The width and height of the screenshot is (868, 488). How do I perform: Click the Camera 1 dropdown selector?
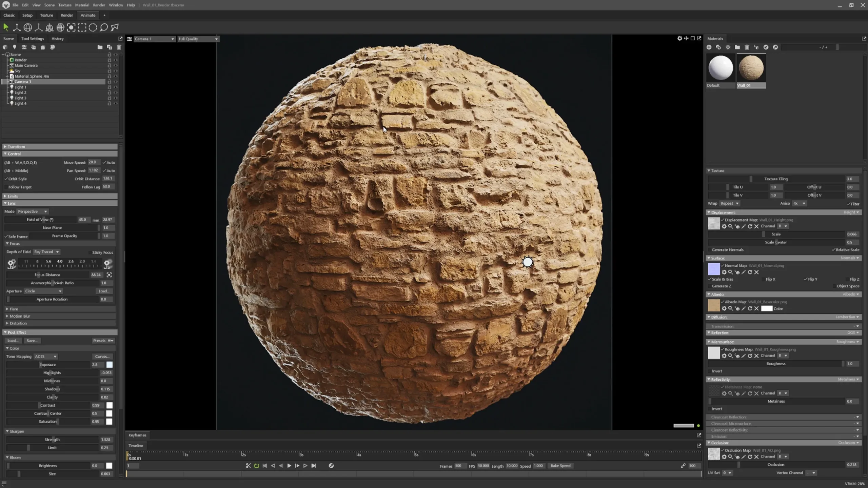coord(153,39)
